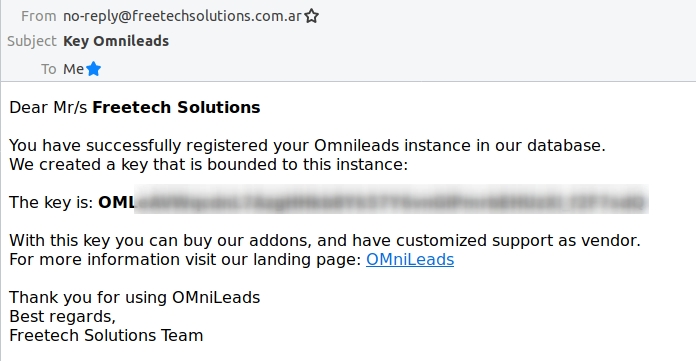Click the Best regards line
The height and width of the screenshot is (361, 696).
tap(62, 317)
